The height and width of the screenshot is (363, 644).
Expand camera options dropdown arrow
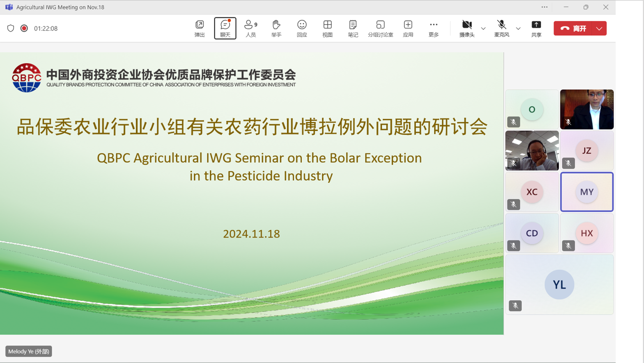pos(483,28)
